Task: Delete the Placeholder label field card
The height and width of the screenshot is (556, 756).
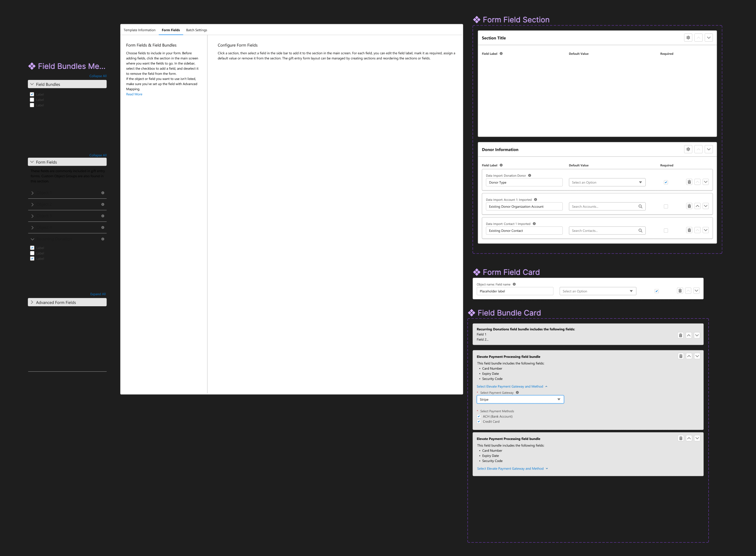Action: (x=680, y=291)
